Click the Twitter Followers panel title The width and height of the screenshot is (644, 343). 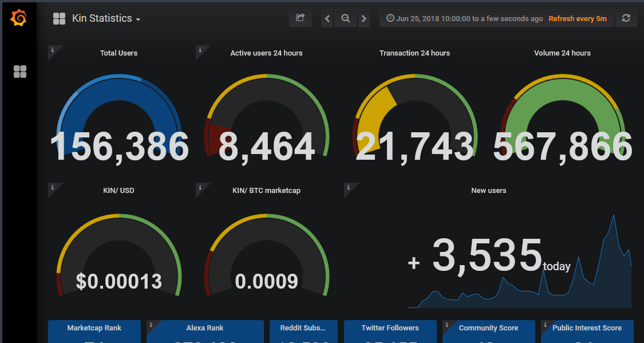click(x=390, y=328)
